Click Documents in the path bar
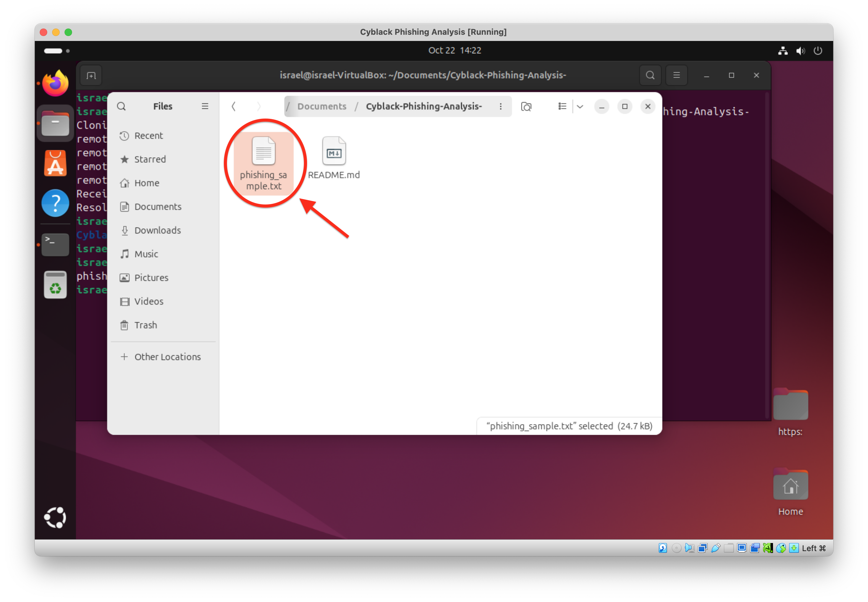 [x=322, y=106]
